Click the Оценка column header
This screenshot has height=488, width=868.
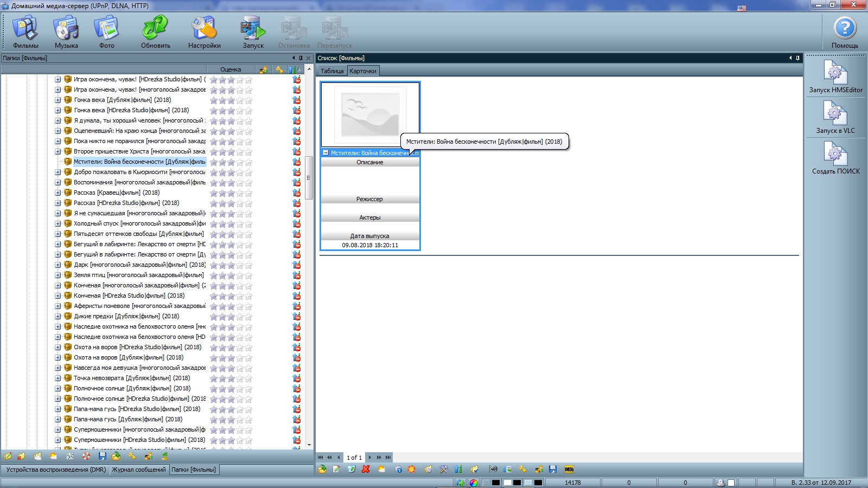coord(231,69)
